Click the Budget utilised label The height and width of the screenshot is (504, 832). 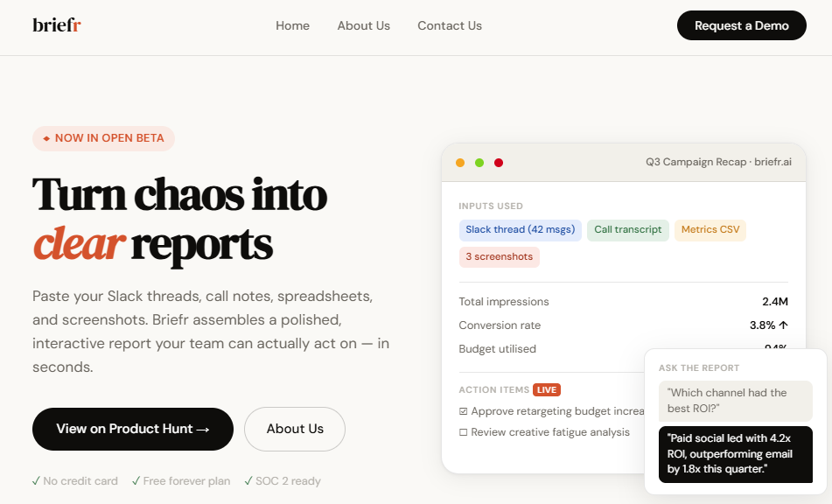[x=497, y=349]
